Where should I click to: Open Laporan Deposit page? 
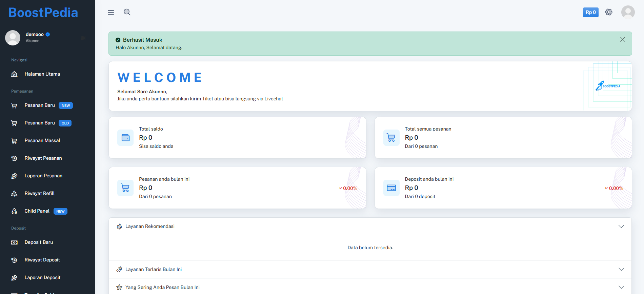click(x=42, y=277)
